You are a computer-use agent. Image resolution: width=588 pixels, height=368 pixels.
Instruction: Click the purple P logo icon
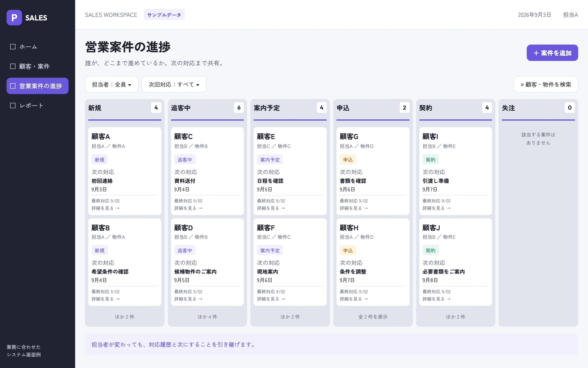point(14,18)
